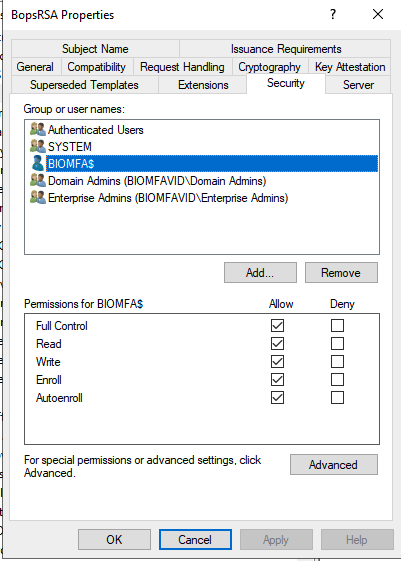Uncheck Allow for Read permission
The width and height of the screenshot is (401, 561).
click(277, 343)
